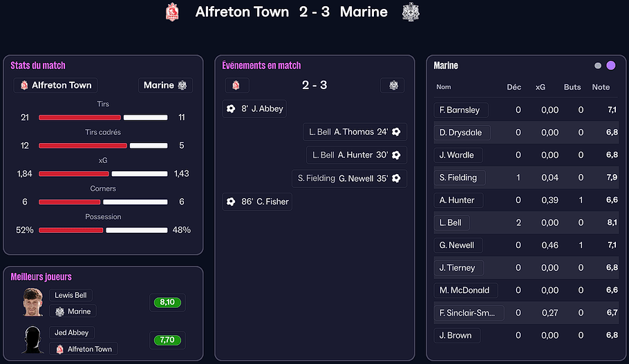Image resolution: width=629 pixels, height=364 pixels.
Task: Switch to the grey dot team view
Action: [x=598, y=66]
